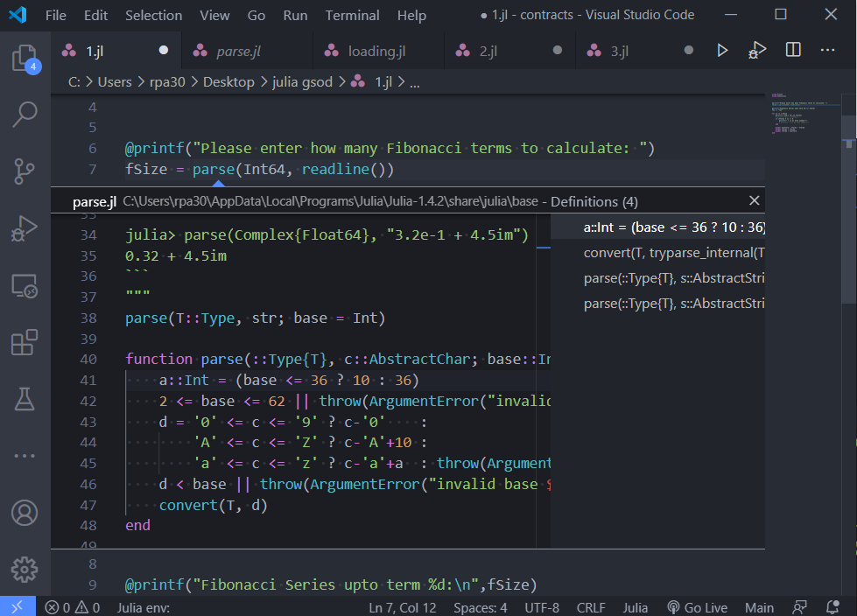Open the Manage gear menu

click(25, 570)
